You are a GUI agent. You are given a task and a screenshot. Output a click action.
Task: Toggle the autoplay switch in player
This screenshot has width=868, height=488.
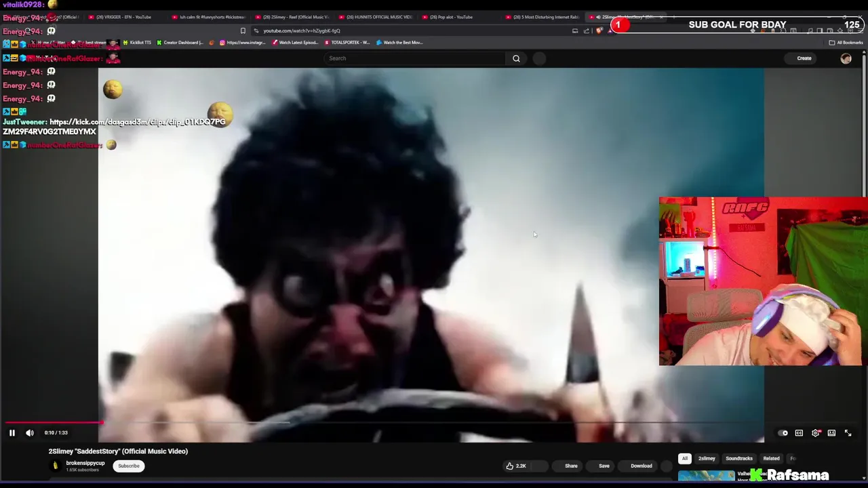point(784,432)
